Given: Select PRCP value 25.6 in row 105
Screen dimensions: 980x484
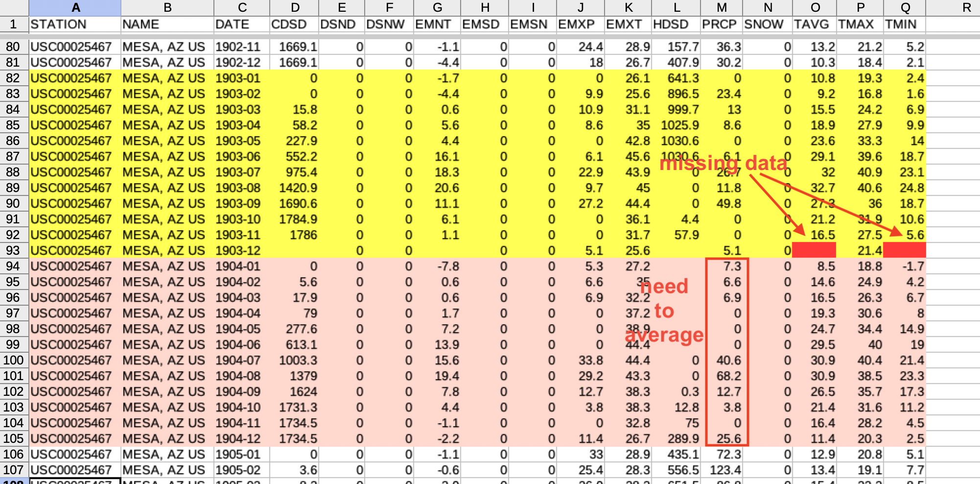Looking at the screenshot, I should (722, 438).
